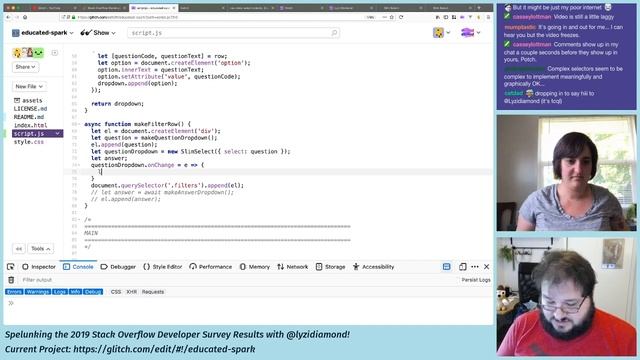Open LICENSE.md in the file list
The height and width of the screenshot is (360, 640).
30,109
